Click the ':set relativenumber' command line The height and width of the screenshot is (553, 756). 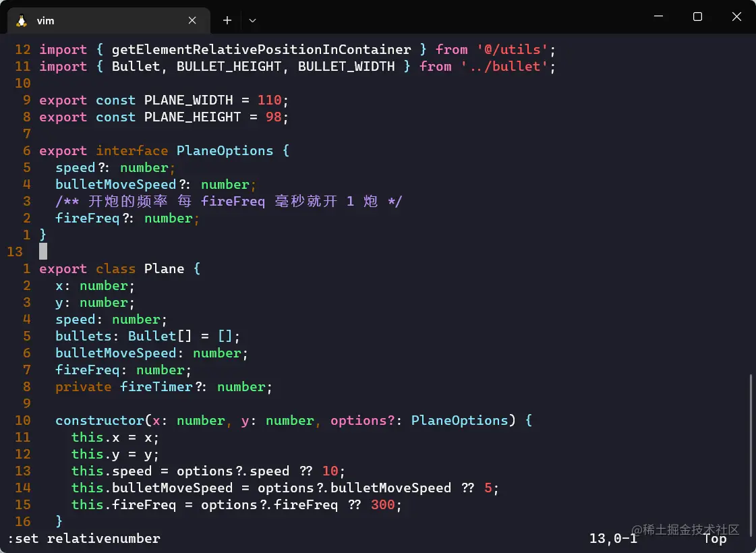click(x=84, y=539)
